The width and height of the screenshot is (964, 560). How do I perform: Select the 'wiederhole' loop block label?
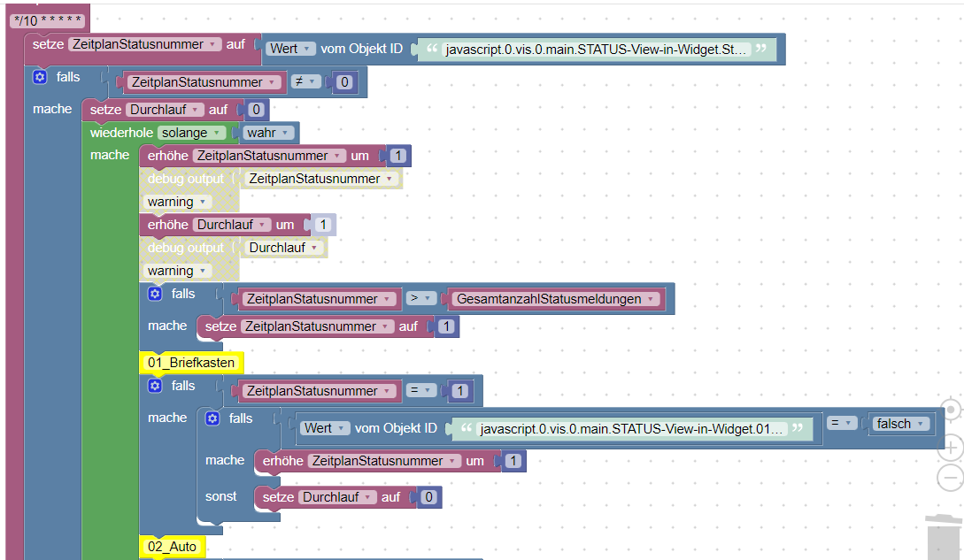121,133
